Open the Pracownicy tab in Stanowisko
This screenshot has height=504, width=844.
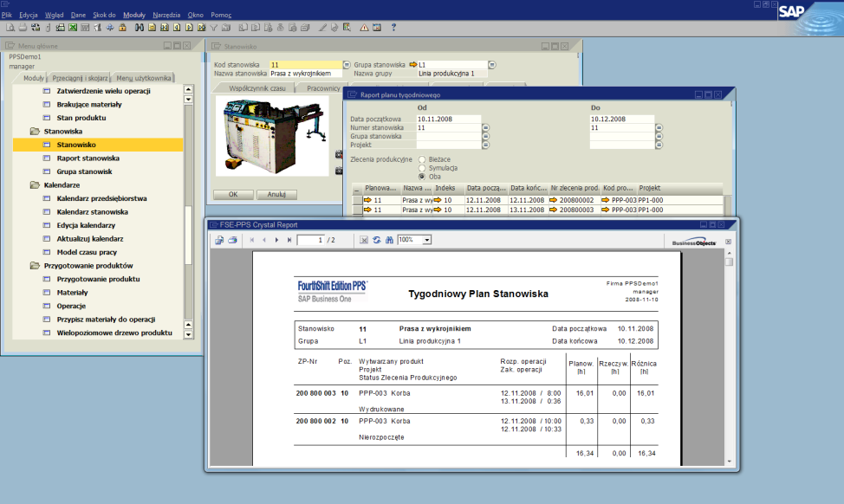click(x=323, y=88)
